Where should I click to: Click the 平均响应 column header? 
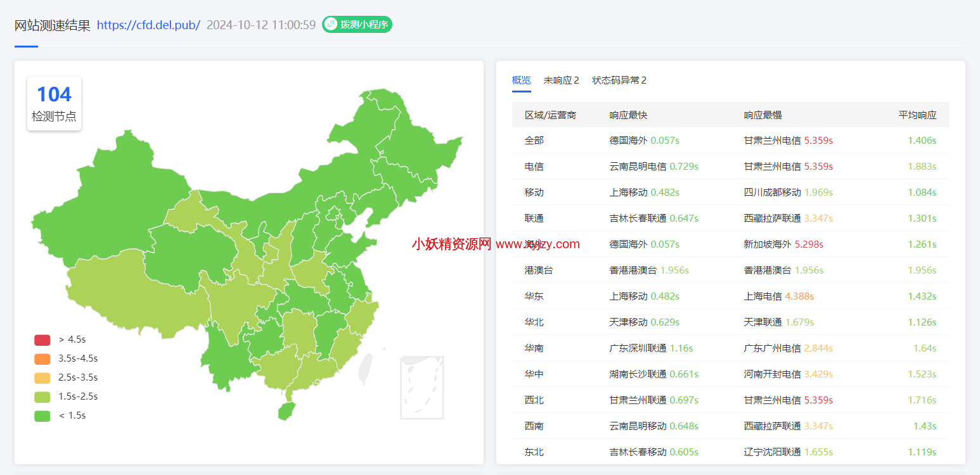pyautogui.click(x=917, y=115)
